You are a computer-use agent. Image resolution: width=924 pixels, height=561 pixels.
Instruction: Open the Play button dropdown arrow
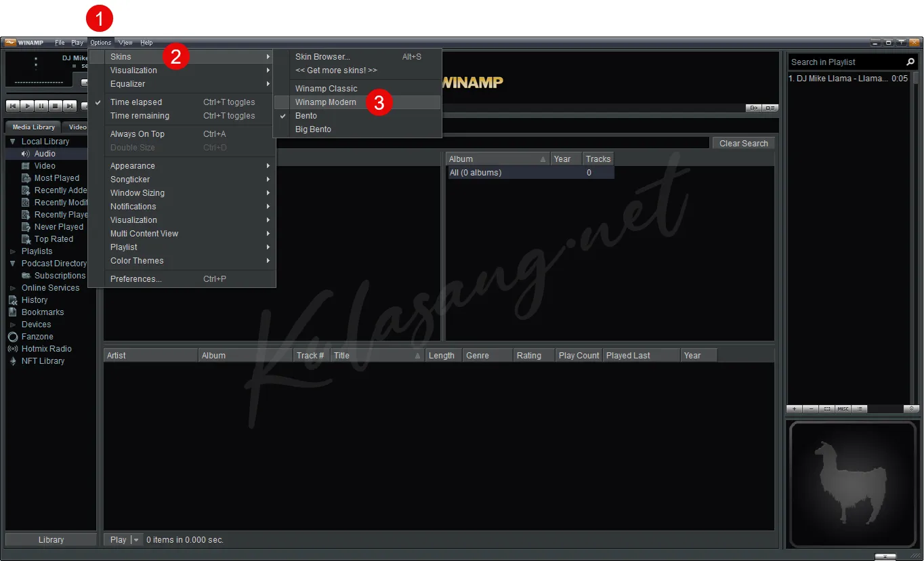[x=136, y=540]
